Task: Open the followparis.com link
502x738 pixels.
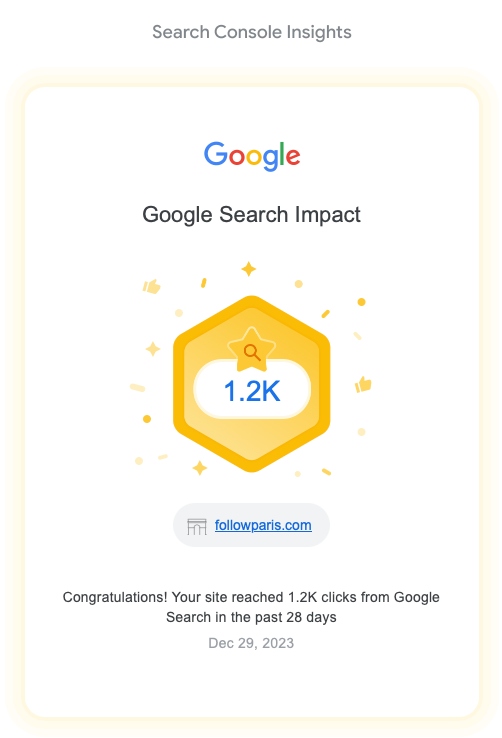Action: tap(263, 525)
